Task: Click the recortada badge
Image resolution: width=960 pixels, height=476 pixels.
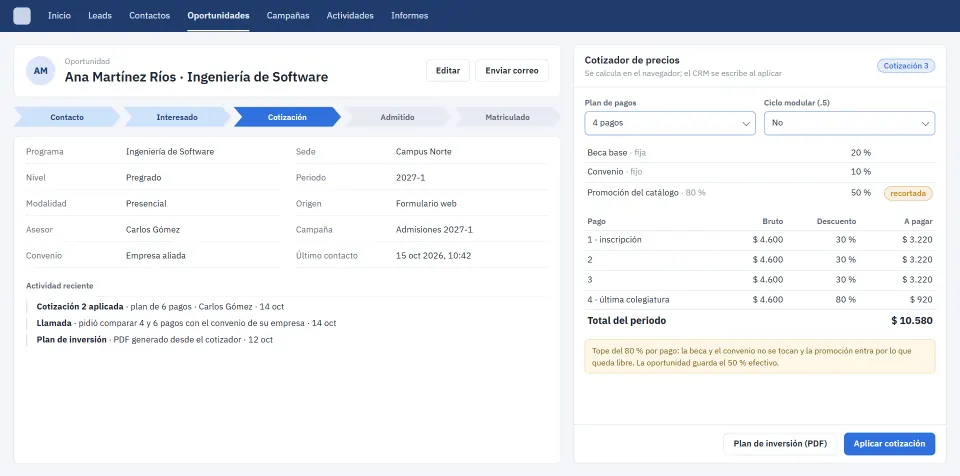Action: click(908, 193)
